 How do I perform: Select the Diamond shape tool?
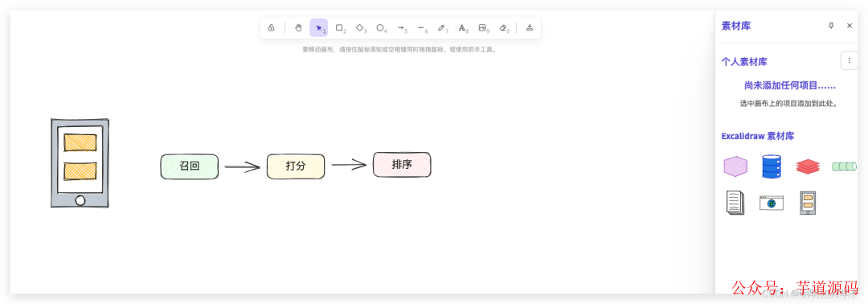point(360,27)
